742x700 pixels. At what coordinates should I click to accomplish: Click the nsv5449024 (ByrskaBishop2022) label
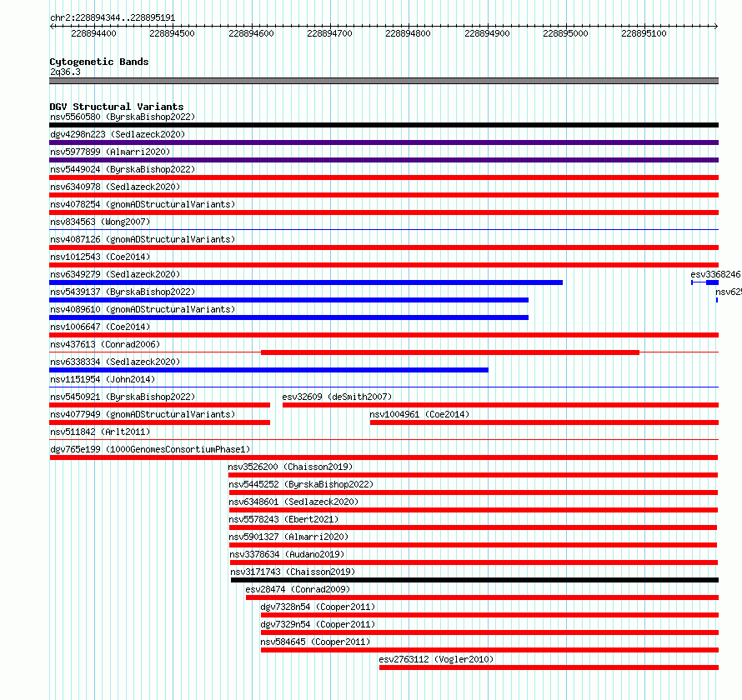coord(123,169)
